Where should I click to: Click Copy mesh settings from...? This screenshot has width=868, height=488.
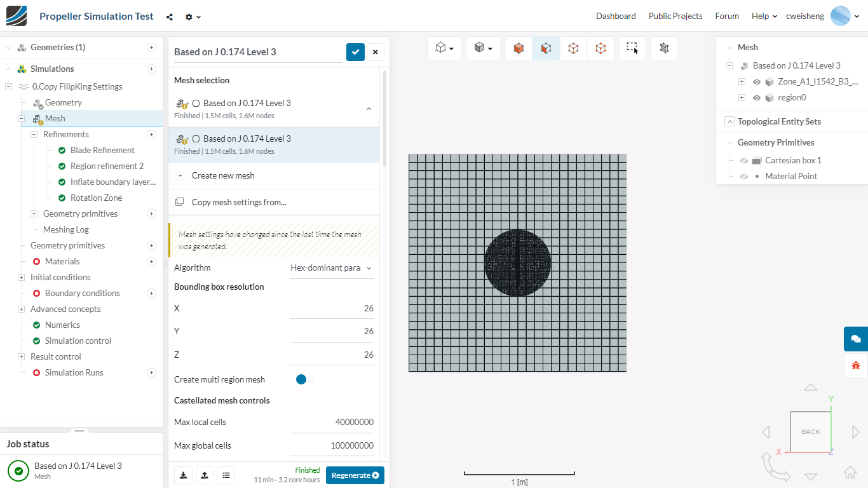[238, 202]
